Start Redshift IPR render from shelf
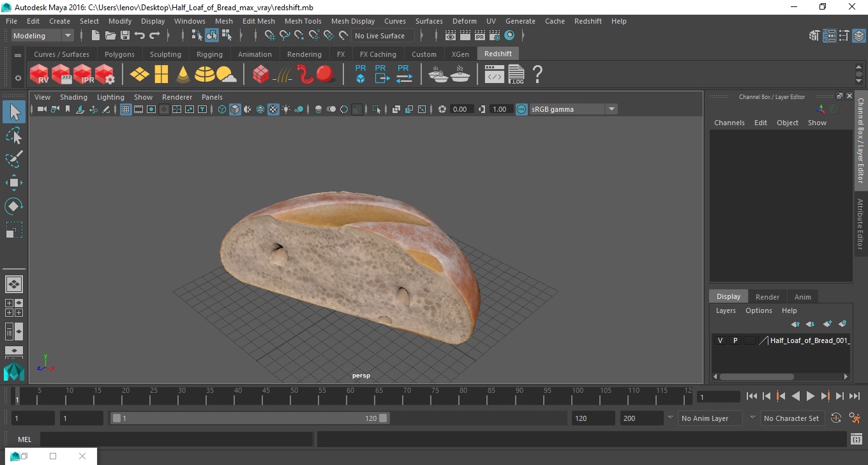Image resolution: width=868 pixels, height=465 pixels. coord(83,75)
